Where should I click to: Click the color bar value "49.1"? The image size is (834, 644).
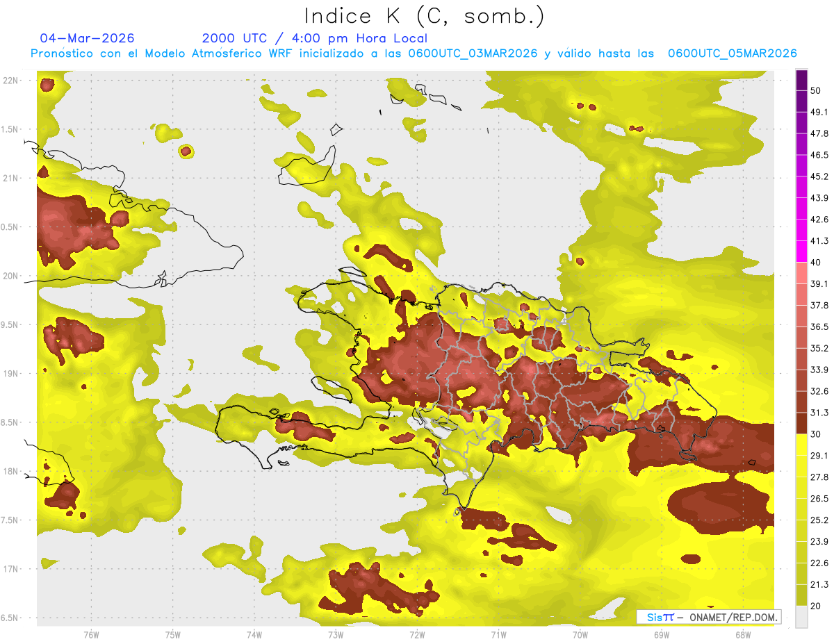click(x=819, y=113)
